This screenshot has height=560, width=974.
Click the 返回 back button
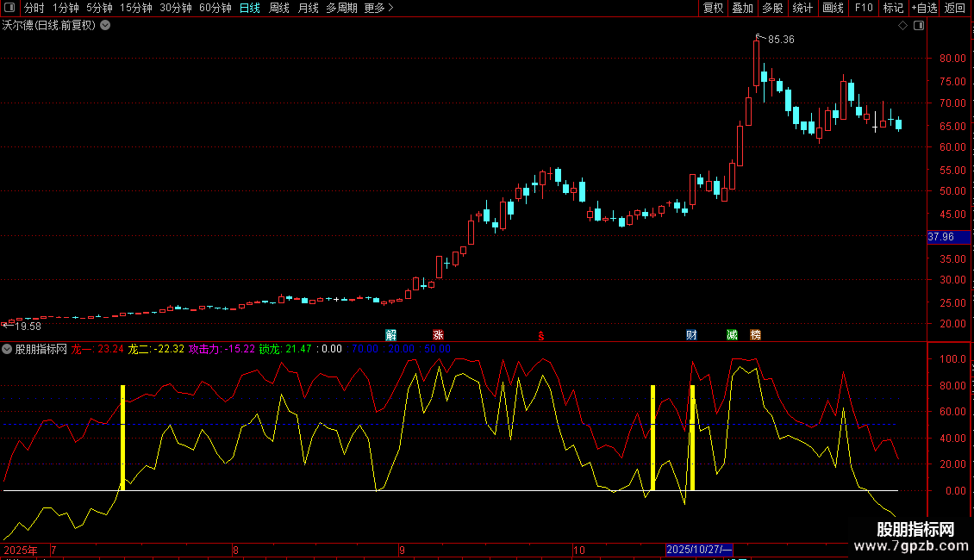(955, 8)
